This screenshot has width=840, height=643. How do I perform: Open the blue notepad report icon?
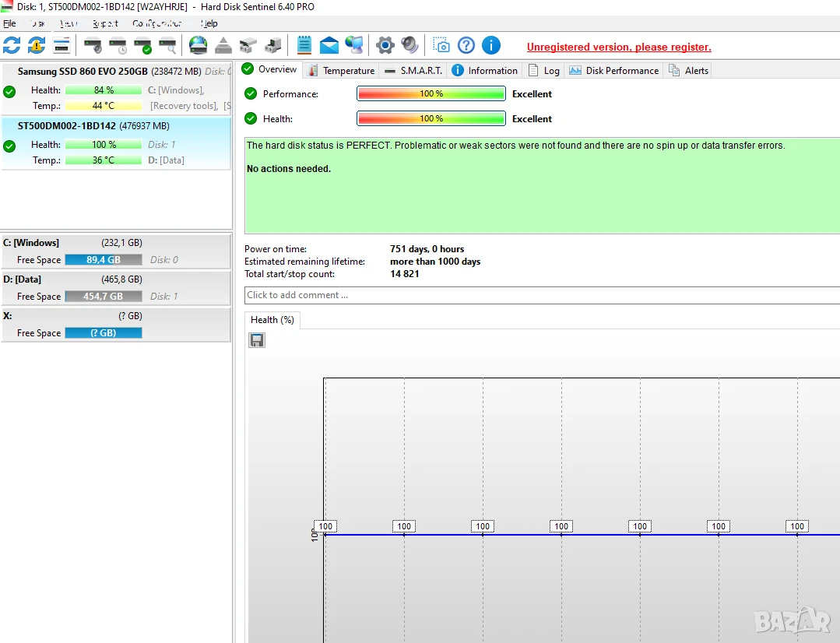tap(304, 45)
